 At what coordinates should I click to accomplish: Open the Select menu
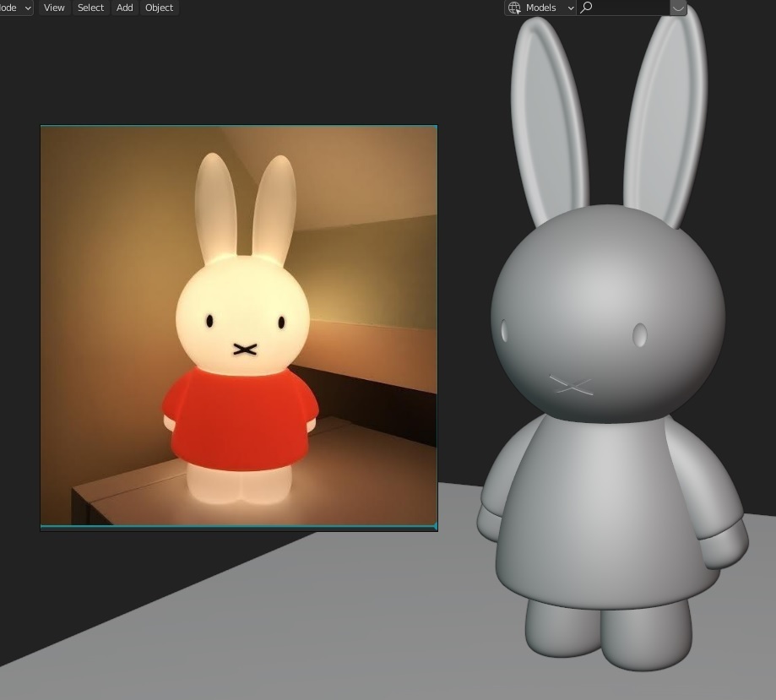(x=90, y=8)
